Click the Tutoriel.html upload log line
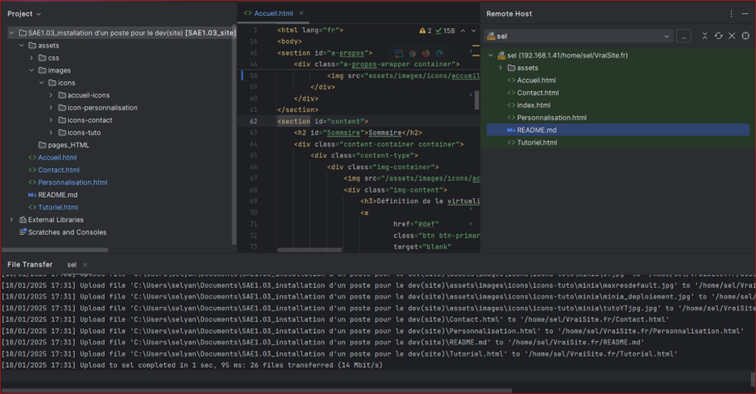The height and width of the screenshot is (394, 756). pos(339,354)
